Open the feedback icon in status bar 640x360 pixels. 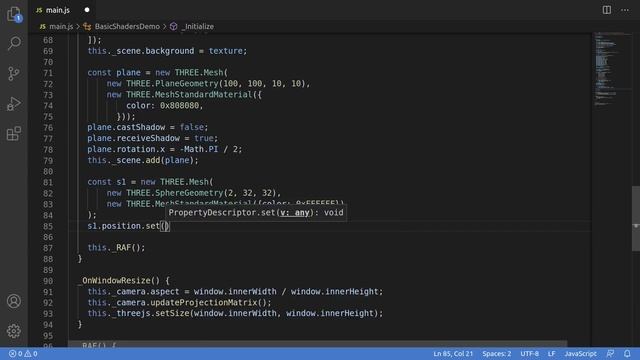[x=610, y=354]
